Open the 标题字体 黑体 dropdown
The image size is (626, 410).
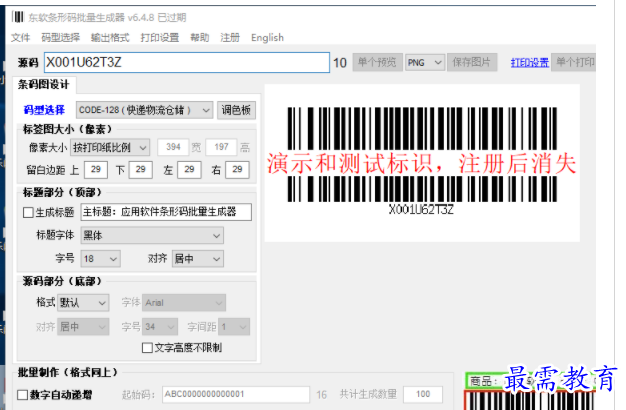pos(152,236)
